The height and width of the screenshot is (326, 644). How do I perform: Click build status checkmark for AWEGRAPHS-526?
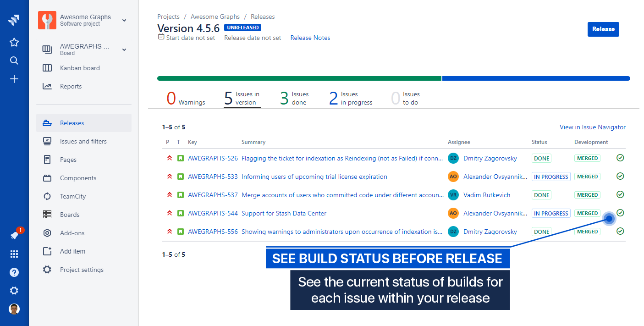[x=620, y=158]
